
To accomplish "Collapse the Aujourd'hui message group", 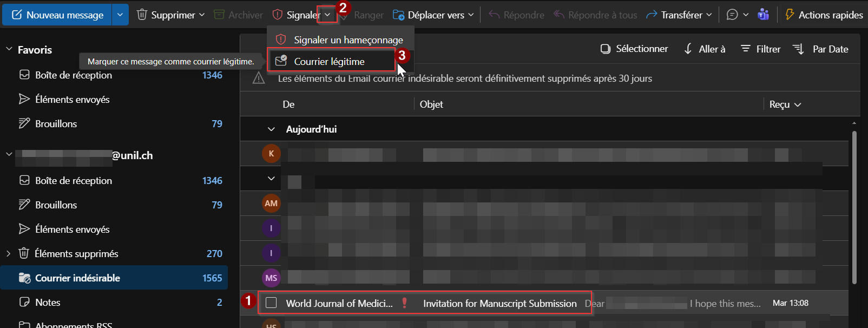I will [x=271, y=129].
